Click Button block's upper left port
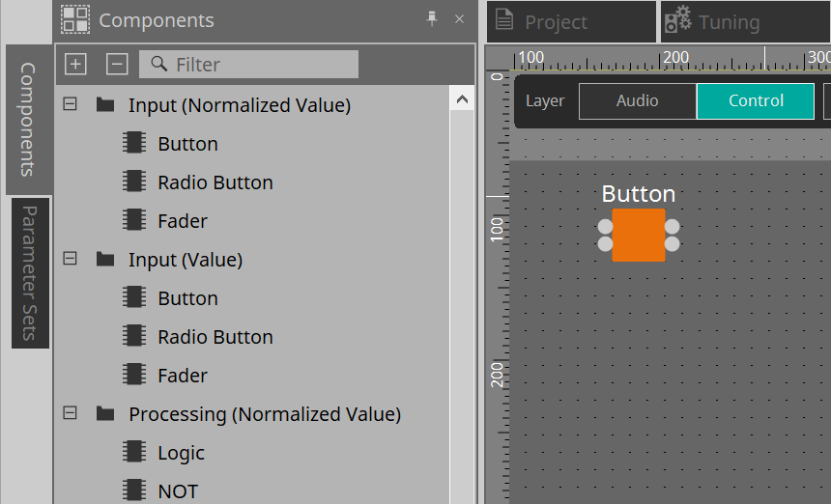The image size is (831, 504). (x=605, y=227)
